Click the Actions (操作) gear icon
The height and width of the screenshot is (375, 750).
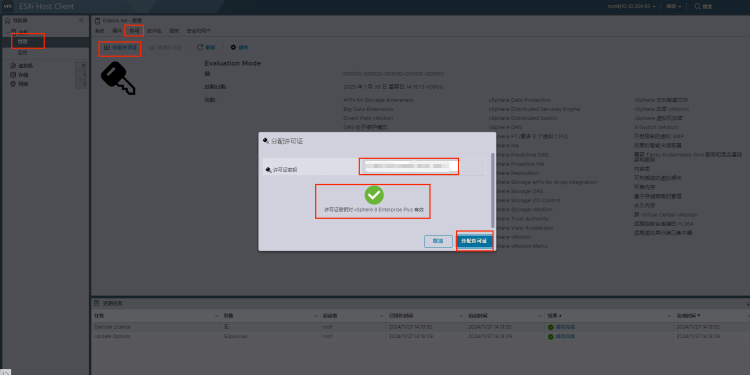233,47
